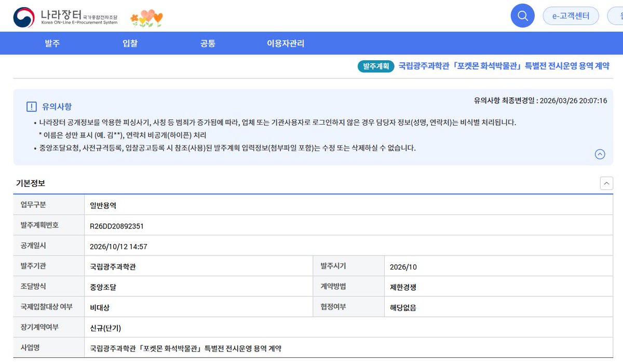623x364 pixels.
Task: Collapse the 기본정보 section
Action: click(606, 183)
